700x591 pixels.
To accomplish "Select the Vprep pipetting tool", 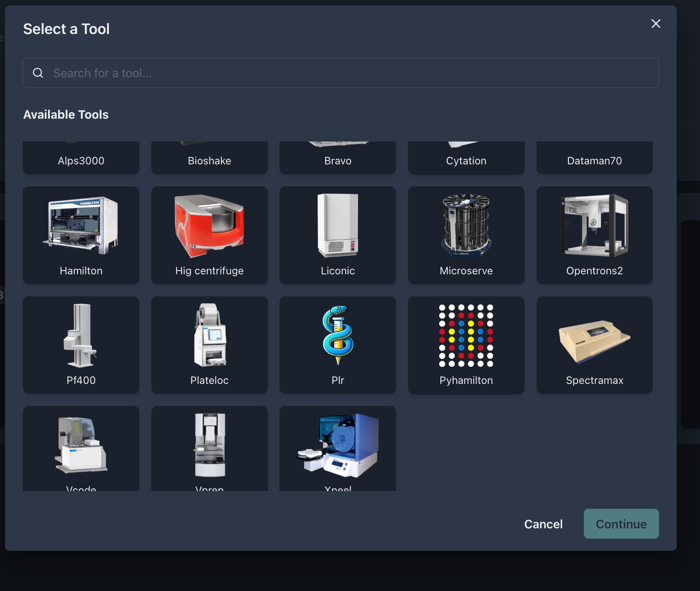I will (209, 448).
